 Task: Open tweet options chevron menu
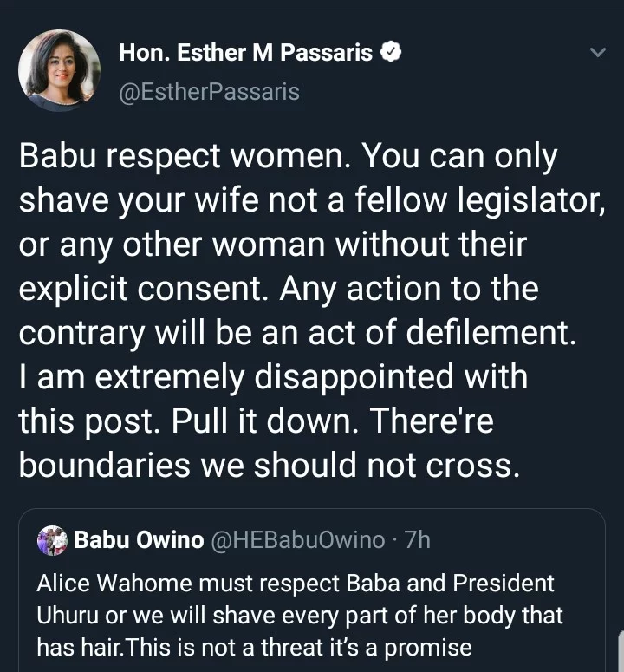[x=597, y=54]
